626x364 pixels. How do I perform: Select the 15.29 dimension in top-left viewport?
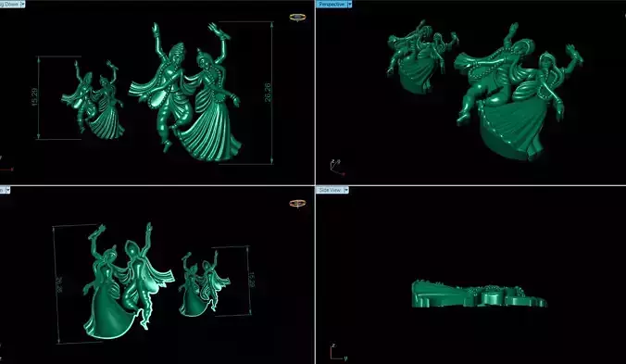34,97
